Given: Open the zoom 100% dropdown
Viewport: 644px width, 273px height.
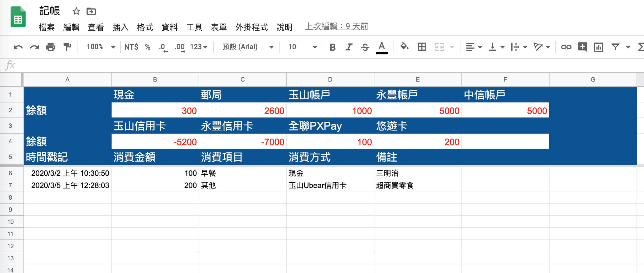Looking at the screenshot, I should [101, 47].
